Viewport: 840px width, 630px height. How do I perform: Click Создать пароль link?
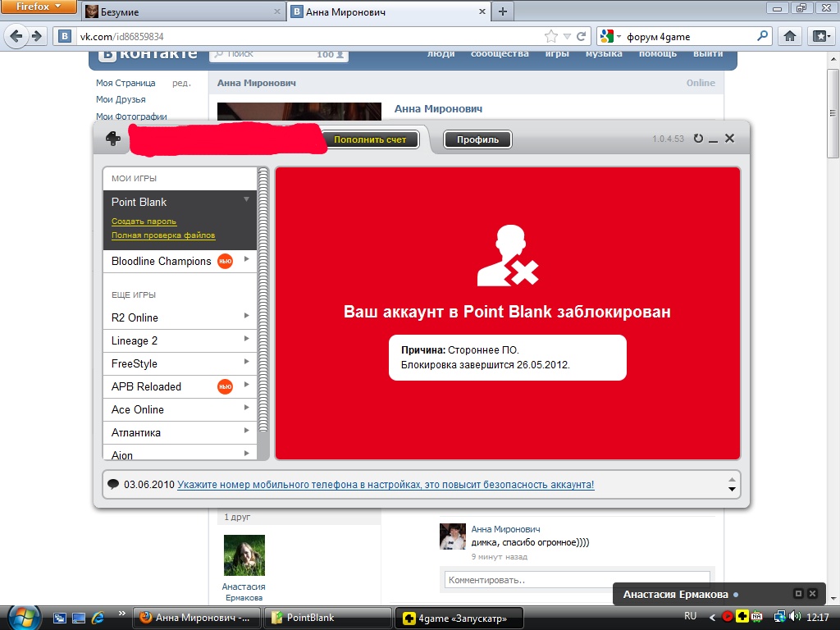(144, 221)
